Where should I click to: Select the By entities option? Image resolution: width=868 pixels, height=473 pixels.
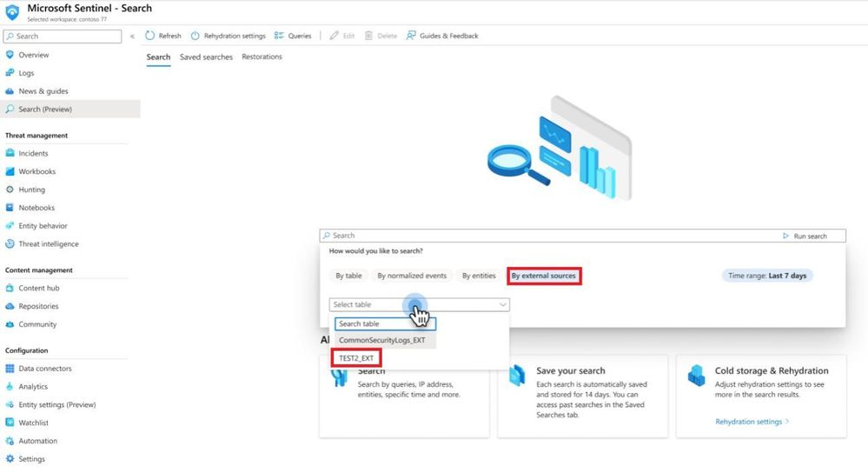[479, 276]
